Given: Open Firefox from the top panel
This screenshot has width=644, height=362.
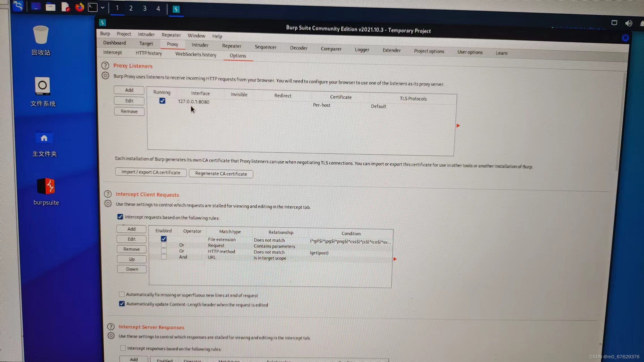Looking at the screenshot, I should pos(80,7).
